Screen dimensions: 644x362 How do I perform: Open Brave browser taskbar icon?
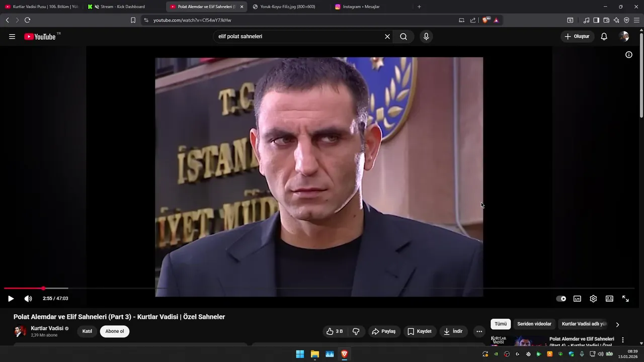point(345,354)
